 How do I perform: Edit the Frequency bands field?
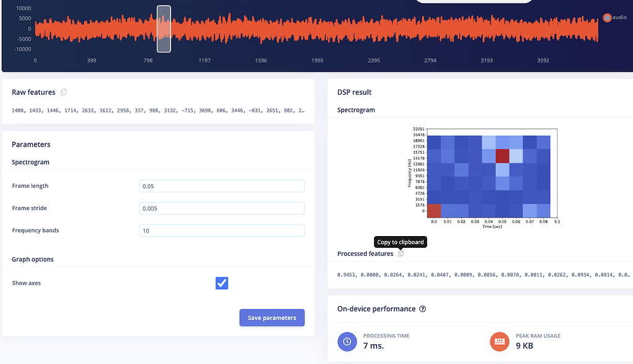(222, 231)
